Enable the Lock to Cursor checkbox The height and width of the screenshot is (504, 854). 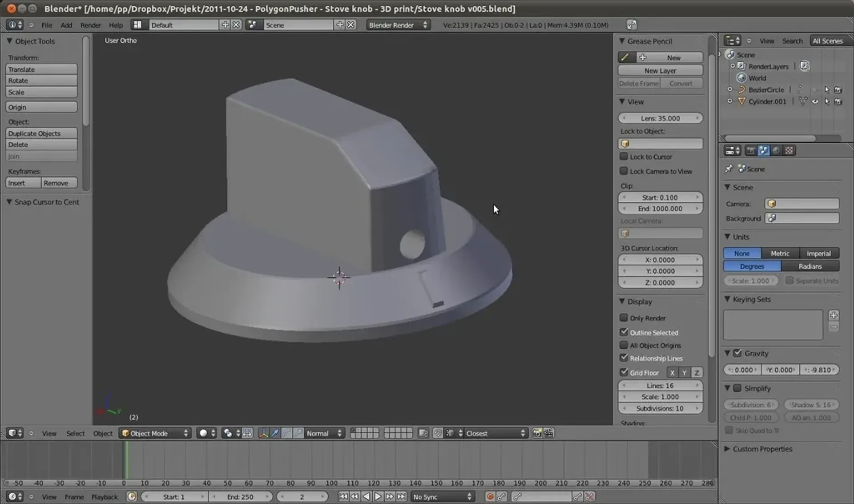tap(624, 157)
